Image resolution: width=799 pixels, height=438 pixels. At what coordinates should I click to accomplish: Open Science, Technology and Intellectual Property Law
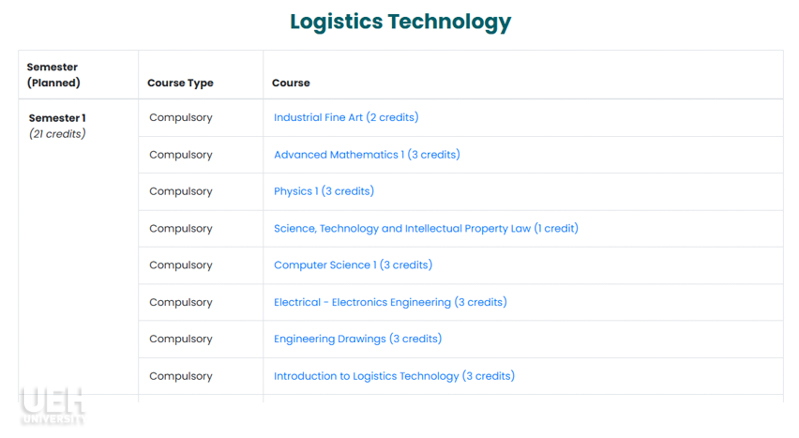(426, 229)
